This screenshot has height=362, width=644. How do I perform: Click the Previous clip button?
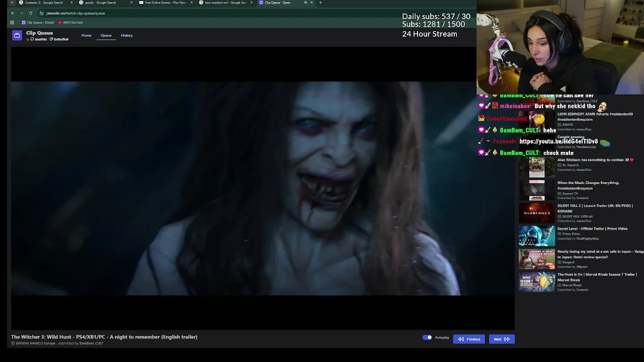469,339
